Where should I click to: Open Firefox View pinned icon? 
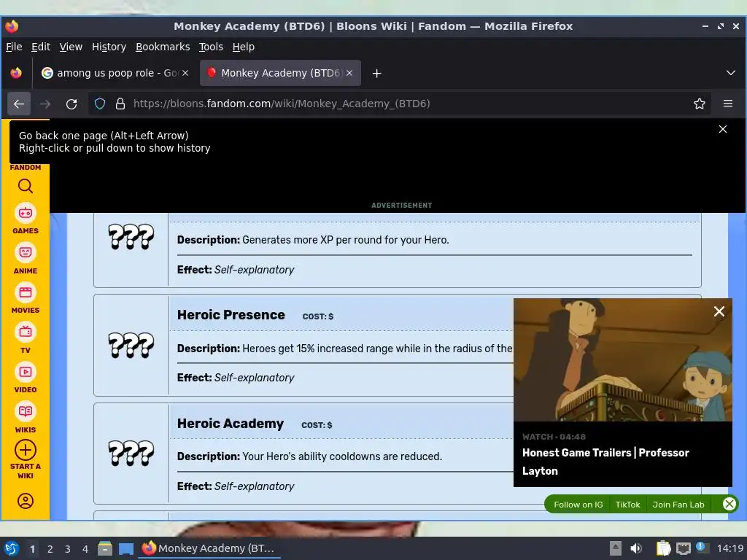coord(16,73)
